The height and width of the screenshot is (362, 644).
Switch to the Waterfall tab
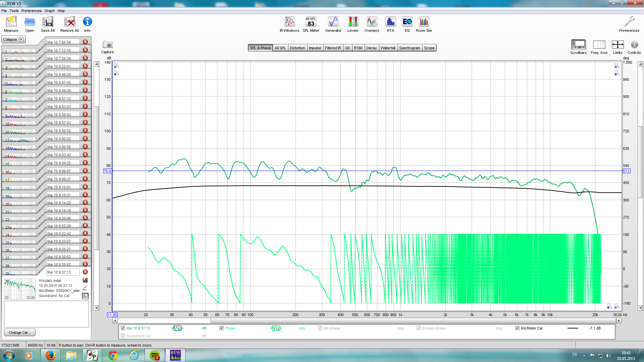[388, 48]
